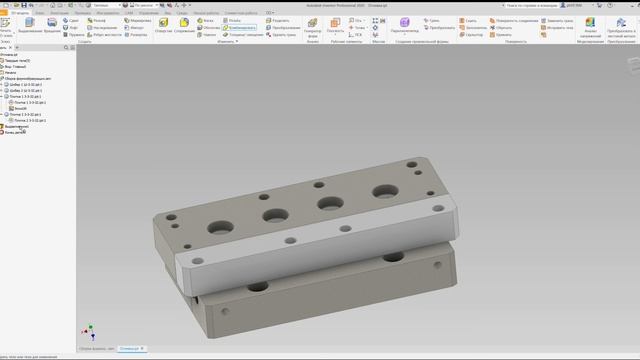The height and width of the screenshot is (360, 640).
Task: Switch to the View (Вид) ribbon tab
Action: click(168, 13)
